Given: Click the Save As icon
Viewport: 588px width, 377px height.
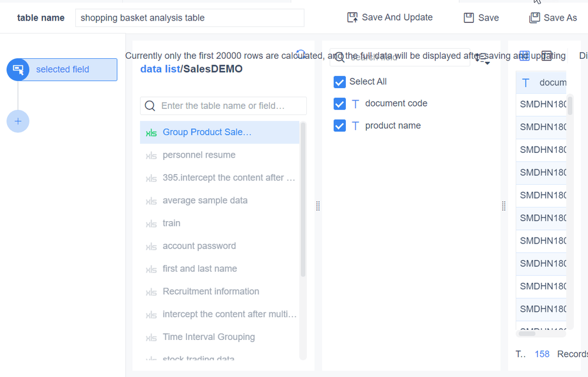Looking at the screenshot, I should [534, 18].
